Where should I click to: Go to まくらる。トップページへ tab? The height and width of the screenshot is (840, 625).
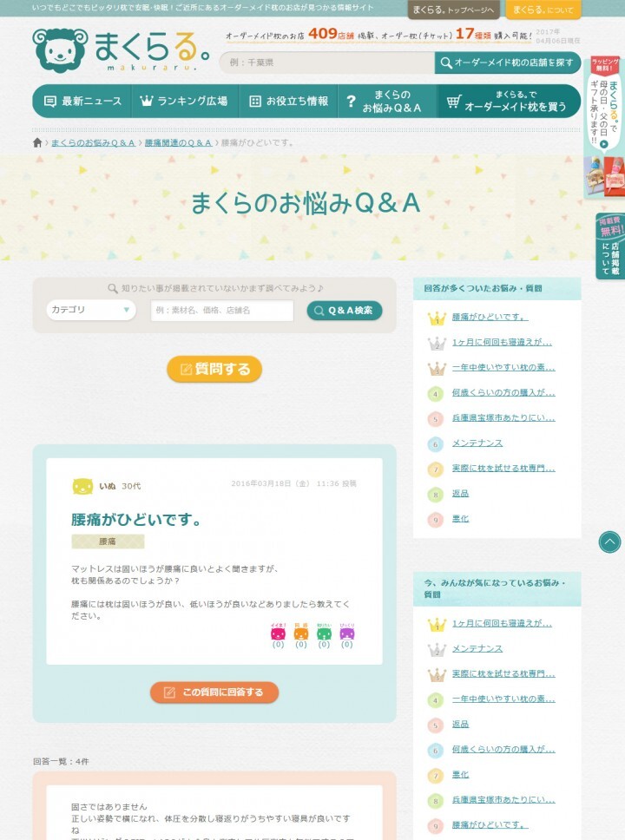[x=453, y=10]
